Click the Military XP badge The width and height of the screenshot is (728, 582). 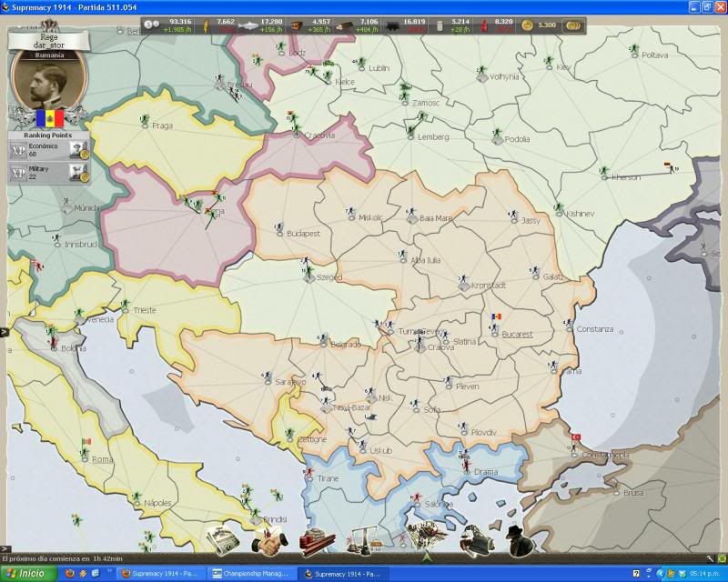coord(18,173)
